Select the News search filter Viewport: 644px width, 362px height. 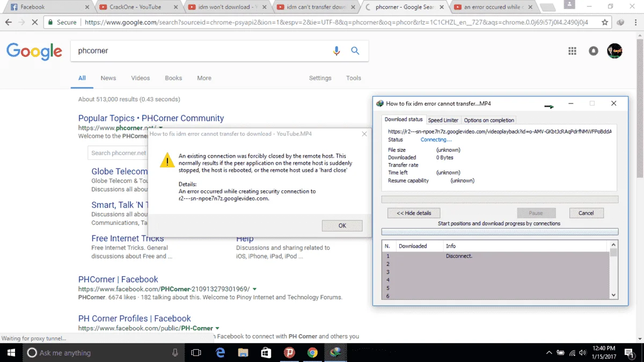click(x=108, y=78)
